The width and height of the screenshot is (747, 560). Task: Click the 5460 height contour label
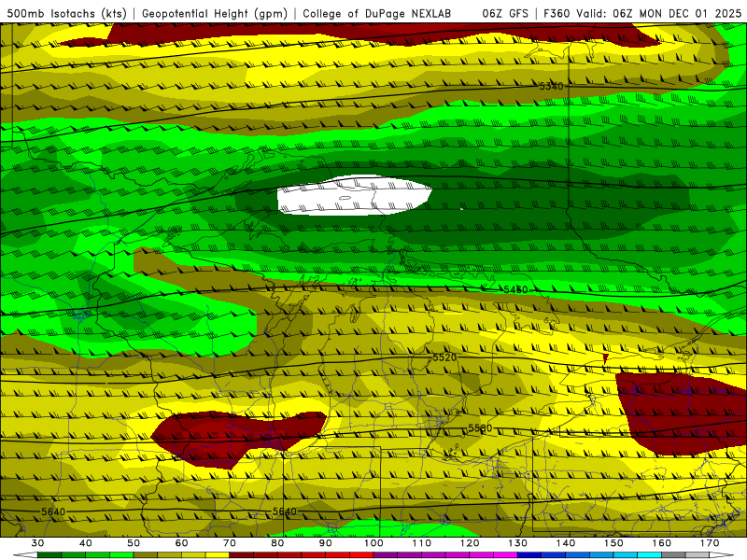pos(515,289)
